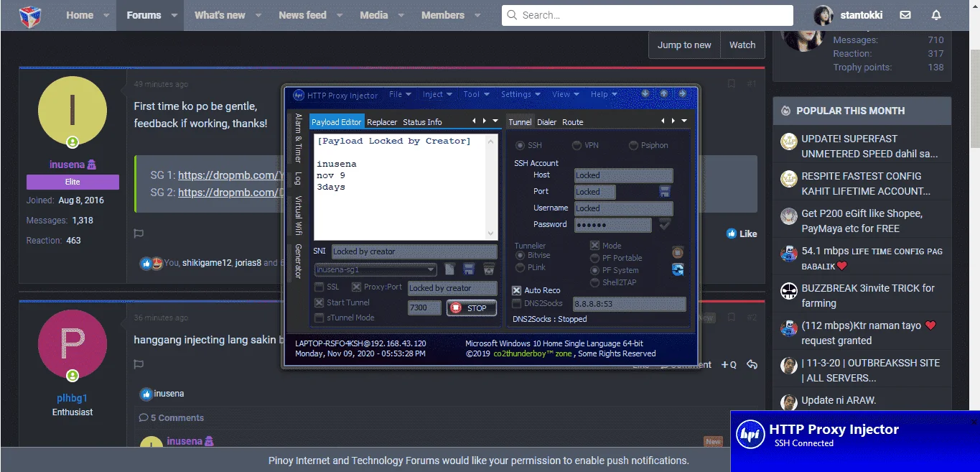Viewport: 980px width, 472px height.
Task: Open the Alarm & Timer side tab
Action: (298, 138)
